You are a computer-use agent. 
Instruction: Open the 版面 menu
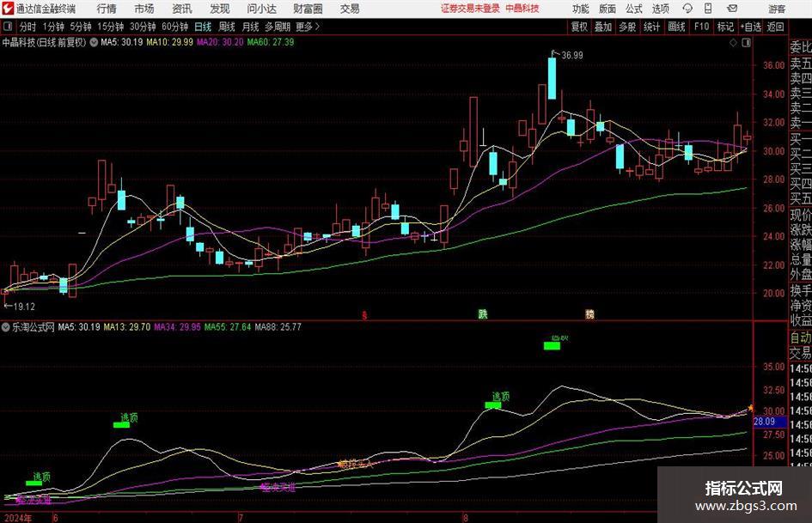tap(607, 9)
